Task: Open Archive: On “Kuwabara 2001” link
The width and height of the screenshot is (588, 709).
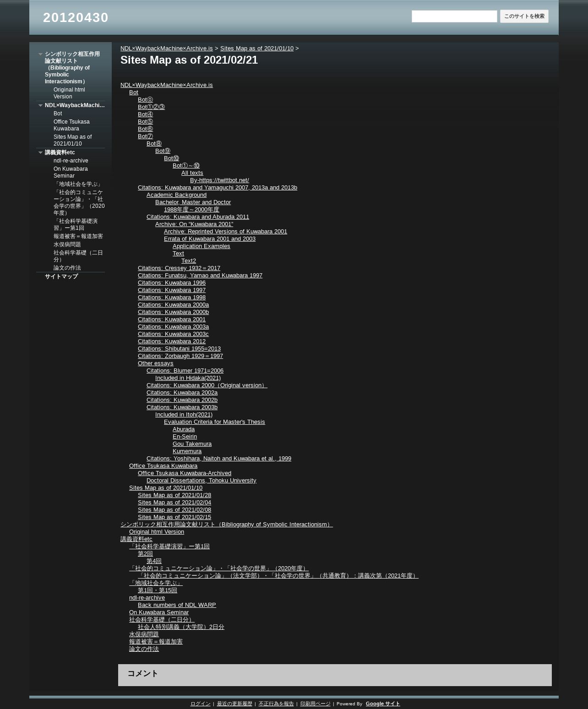Action: coord(194,224)
